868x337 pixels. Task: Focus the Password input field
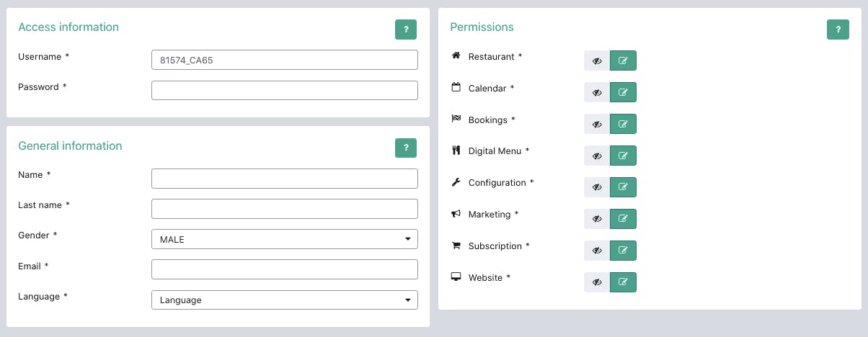point(285,90)
